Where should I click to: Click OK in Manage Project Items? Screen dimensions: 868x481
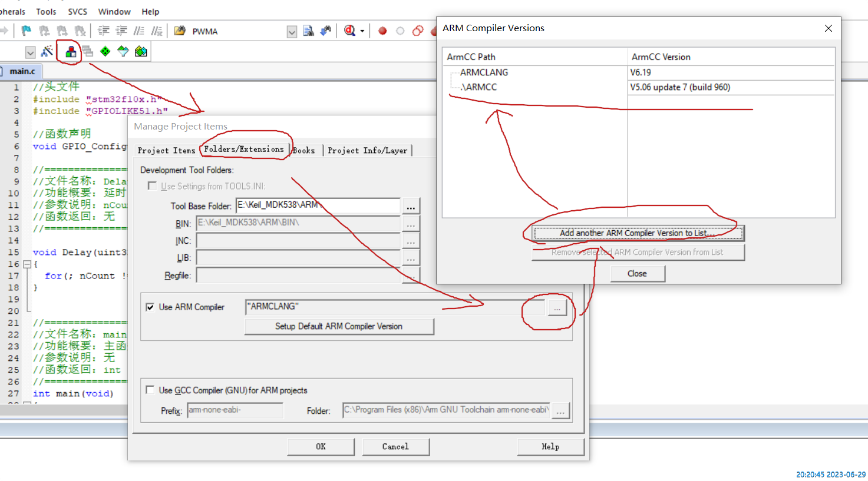(x=321, y=446)
